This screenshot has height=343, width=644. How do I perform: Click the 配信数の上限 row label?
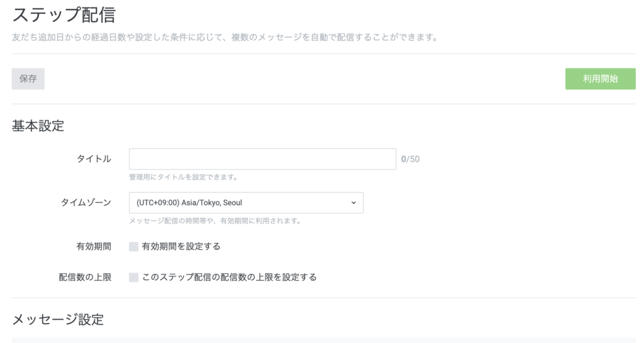[x=85, y=277]
